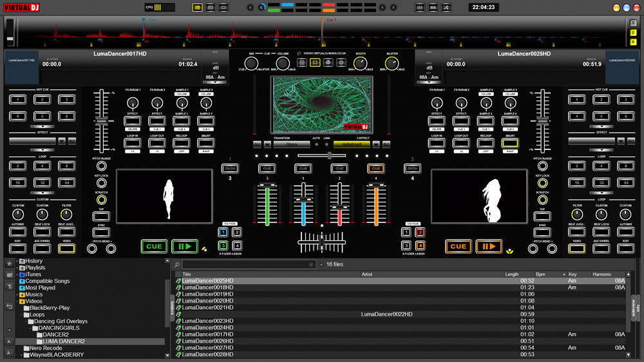This screenshot has width=644, height=362.
Task: Open Playlists in the folder tree
Action: [35, 267]
